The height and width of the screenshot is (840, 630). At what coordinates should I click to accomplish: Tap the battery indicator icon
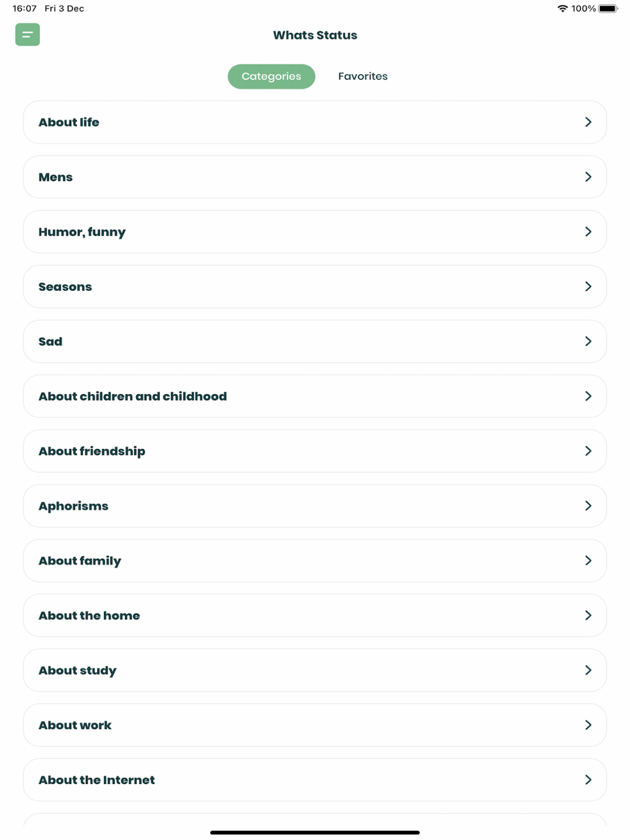pyautogui.click(x=609, y=9)
